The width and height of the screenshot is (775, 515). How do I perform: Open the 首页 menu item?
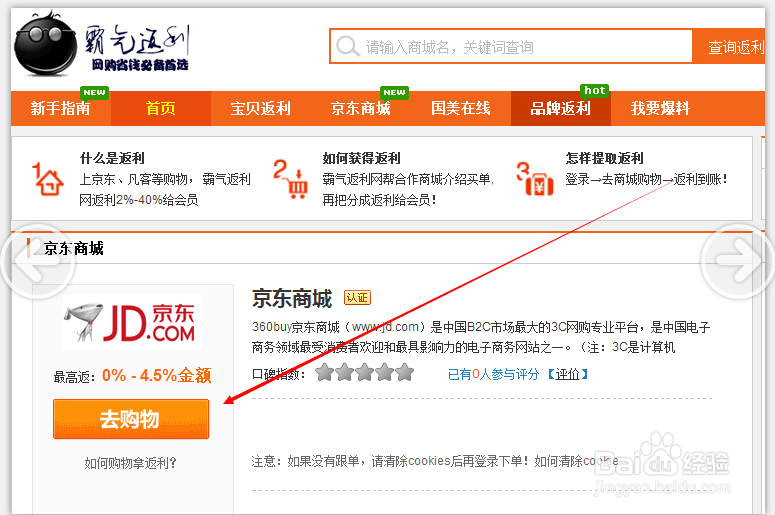(161, 108)
